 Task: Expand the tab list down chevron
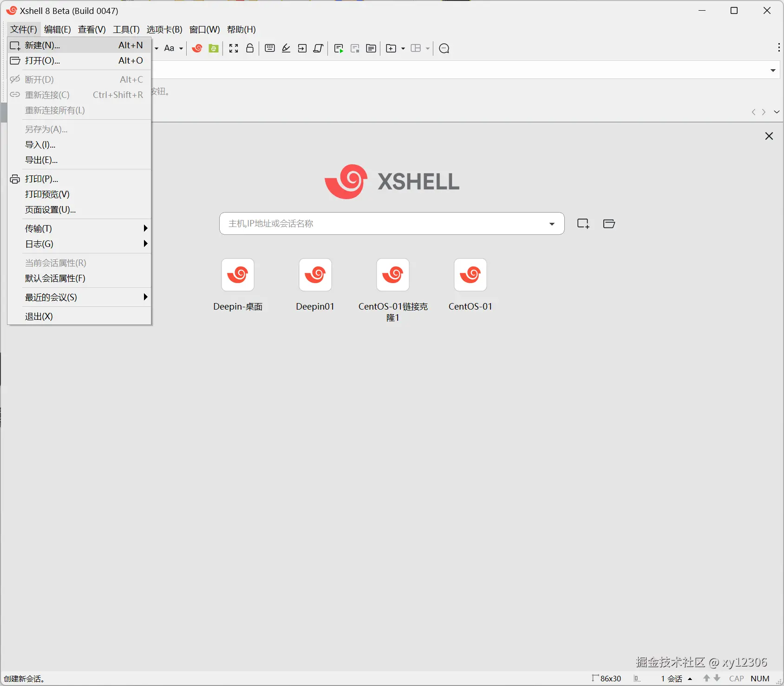pyautogui.click(x=777, y=112)
